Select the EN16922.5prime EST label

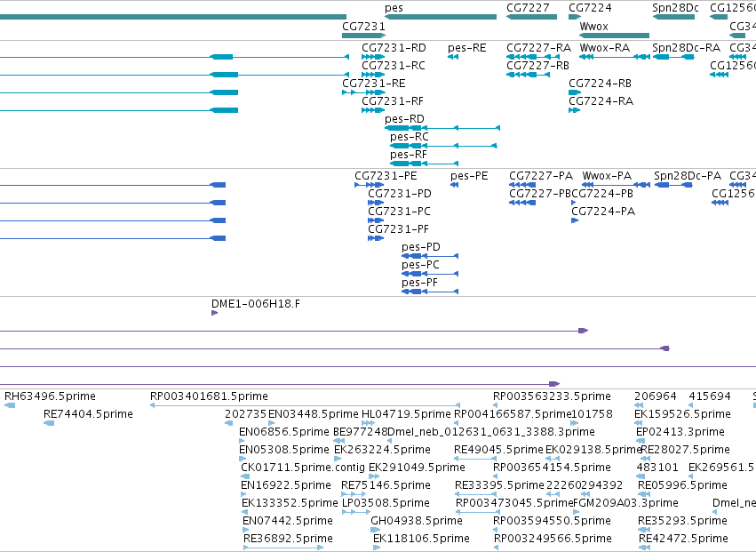tap(286, 486)
